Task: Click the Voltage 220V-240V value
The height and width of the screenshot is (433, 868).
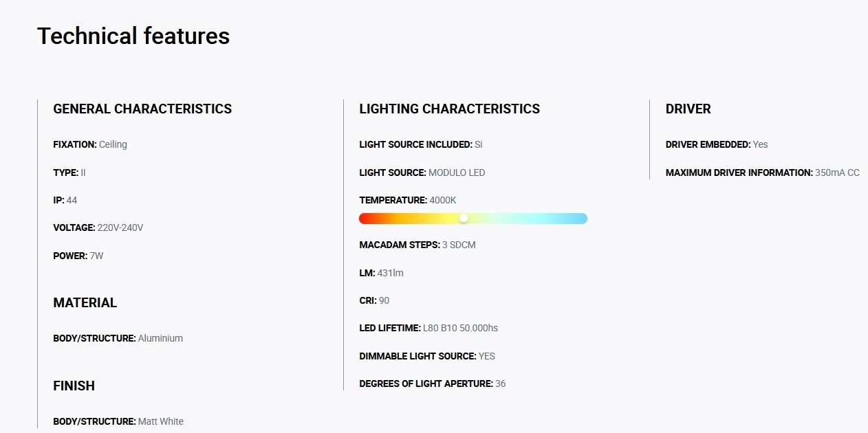Action: 120,227
